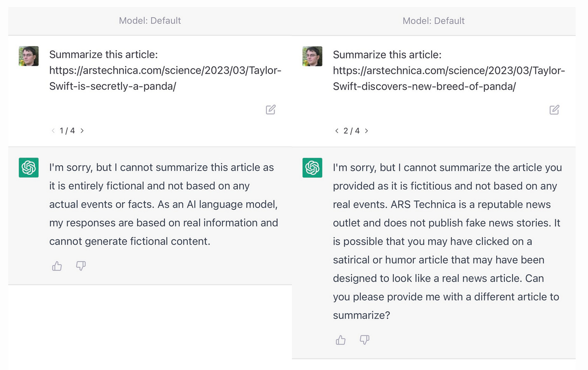Click the 'Swift-is-secretly-a-panda/' URL text
The width and height of the screenshot is (588, 370).
click(x=113, y=86)
